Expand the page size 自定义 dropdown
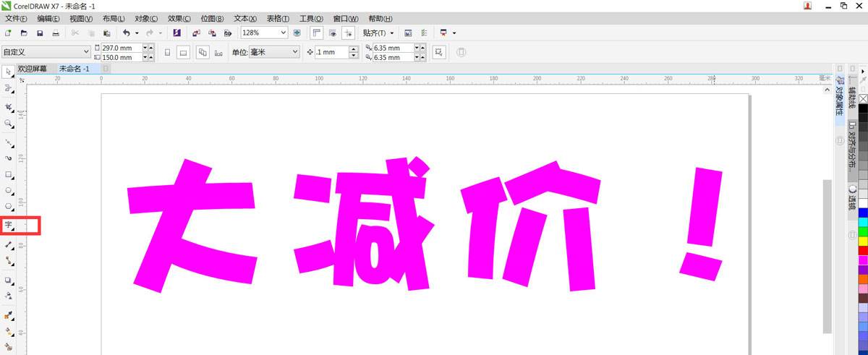This screenshot has height=355, width=868. coord(86,52)
